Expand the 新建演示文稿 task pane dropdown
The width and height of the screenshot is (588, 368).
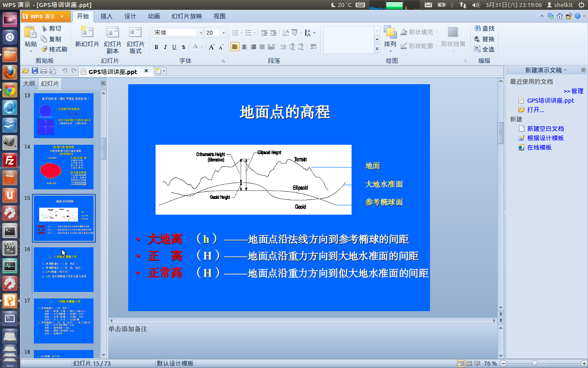[566, 70]
